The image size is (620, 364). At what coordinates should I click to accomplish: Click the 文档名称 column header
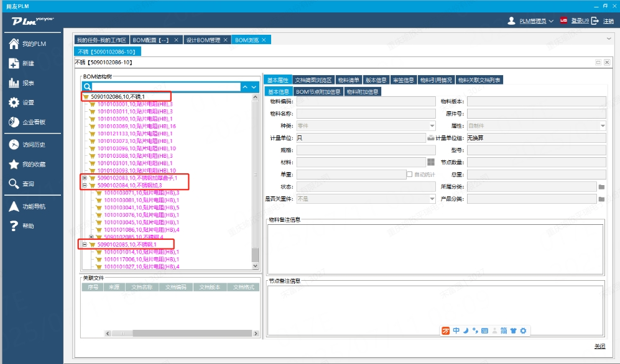(x=142, y=287)
